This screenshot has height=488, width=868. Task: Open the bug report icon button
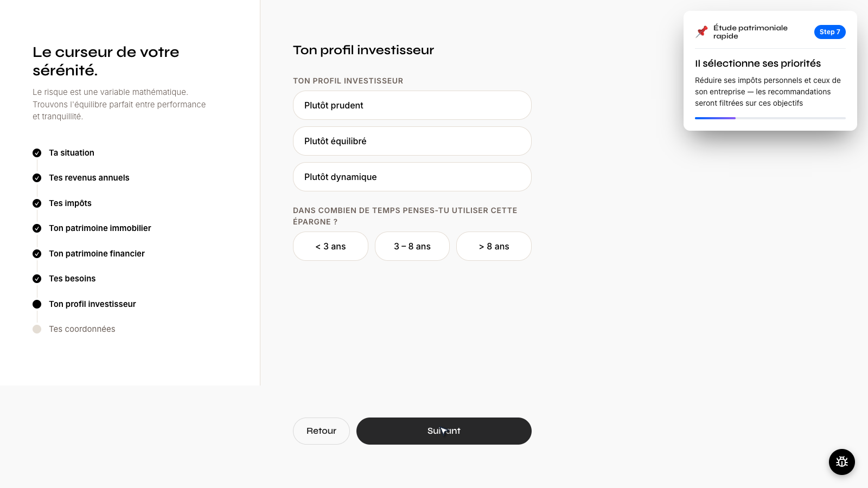point(842,462)
